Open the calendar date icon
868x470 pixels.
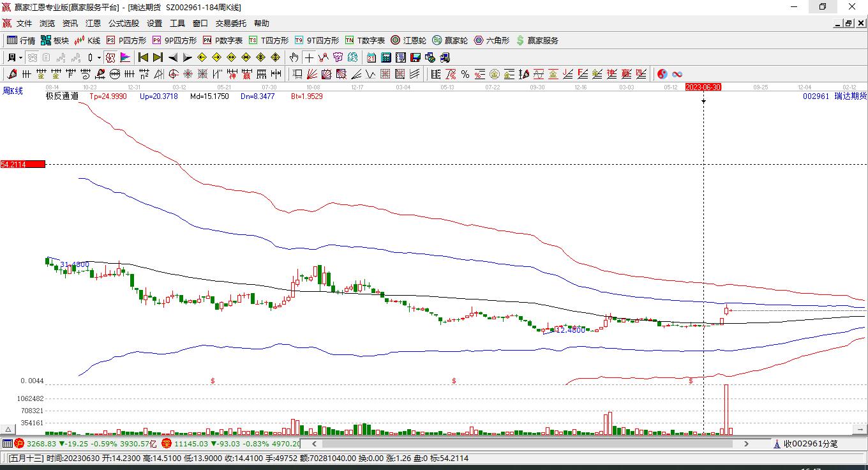(371, 57)
